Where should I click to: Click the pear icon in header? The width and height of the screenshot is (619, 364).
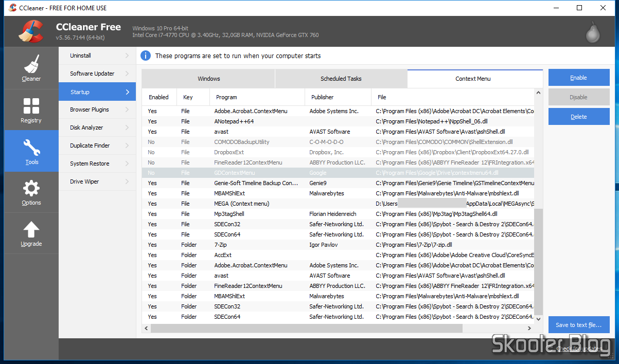tap(593, 32)
